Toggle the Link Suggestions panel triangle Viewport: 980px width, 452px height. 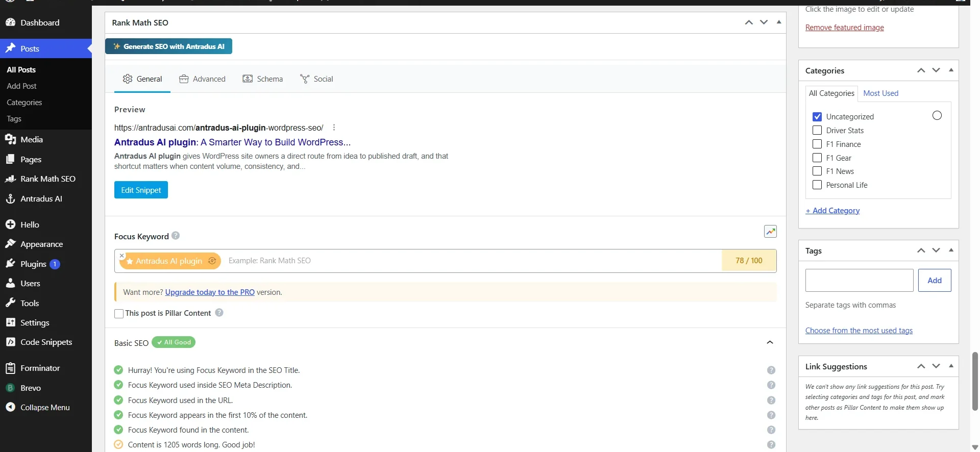(x=951, y=366)
